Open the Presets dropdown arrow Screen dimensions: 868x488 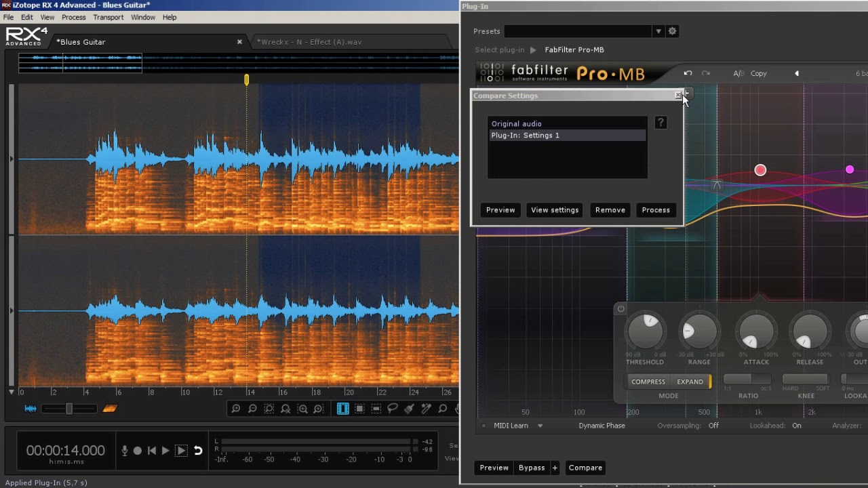tap(658, 31)
